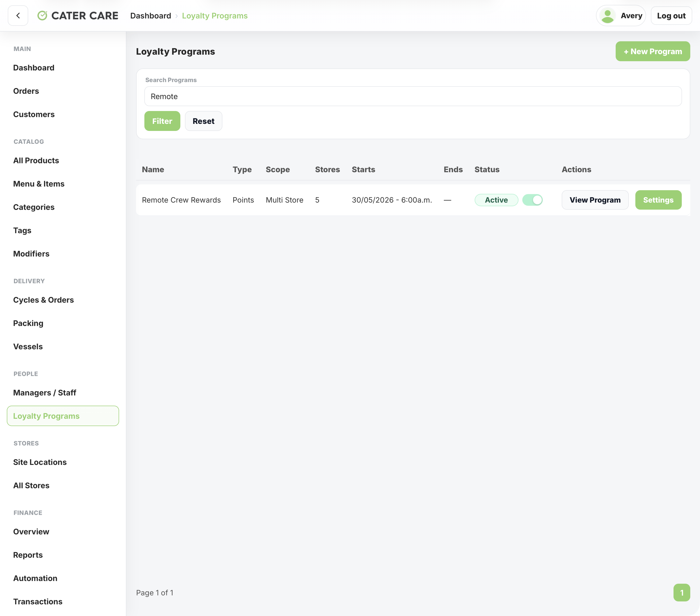Viewport: 700px width, 616px height.
Task: Open Avery user profile avatar
Action: click(608, 16)
